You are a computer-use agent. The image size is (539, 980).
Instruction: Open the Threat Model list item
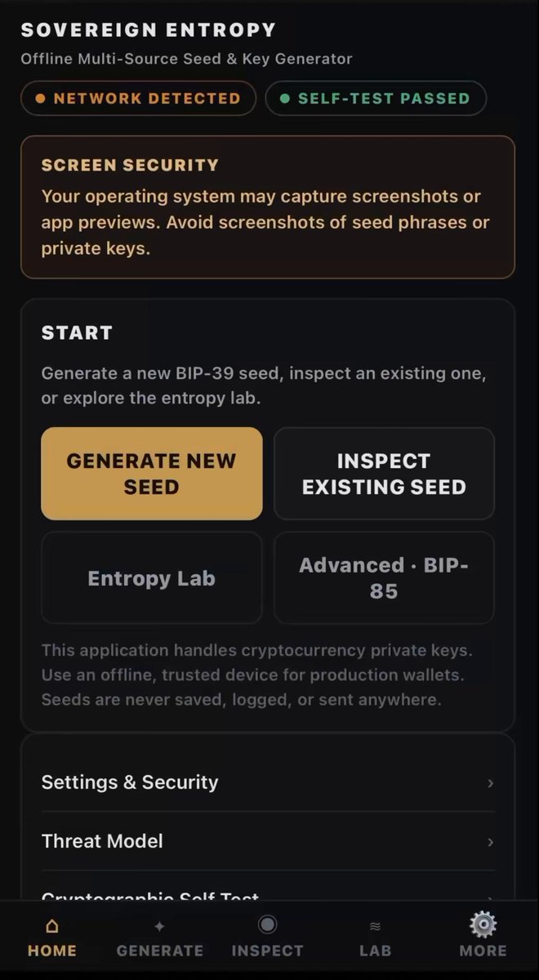(268, 841)
